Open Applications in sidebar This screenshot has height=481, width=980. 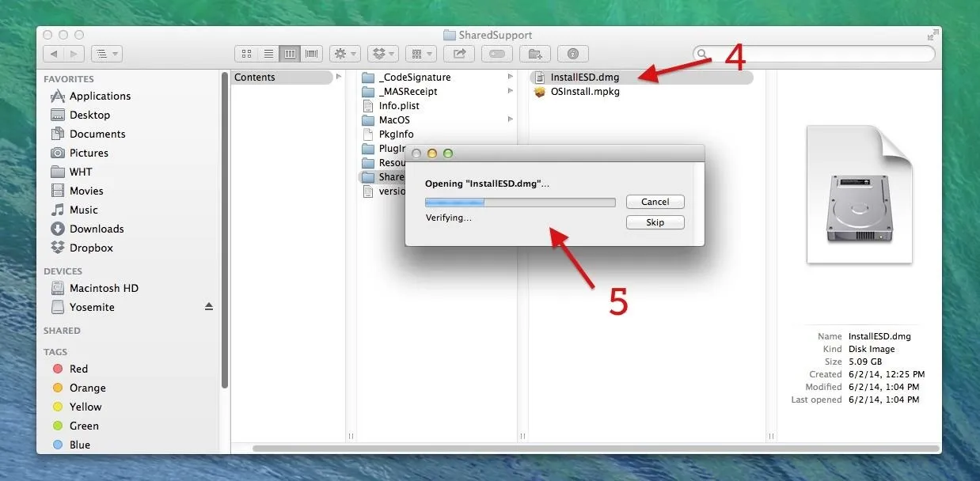pos(100,96)
